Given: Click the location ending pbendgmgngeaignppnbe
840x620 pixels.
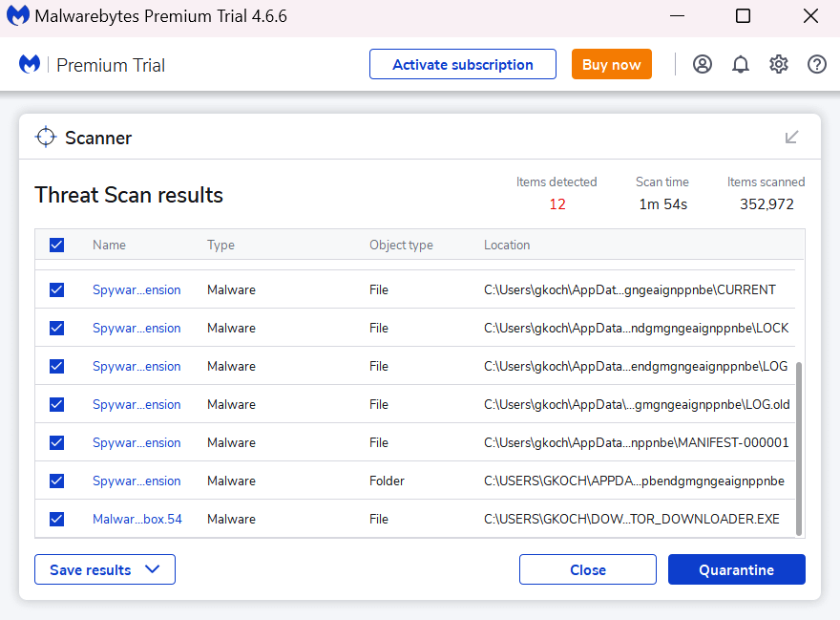Looking at the screenshot, I should [x=634, y=481].
